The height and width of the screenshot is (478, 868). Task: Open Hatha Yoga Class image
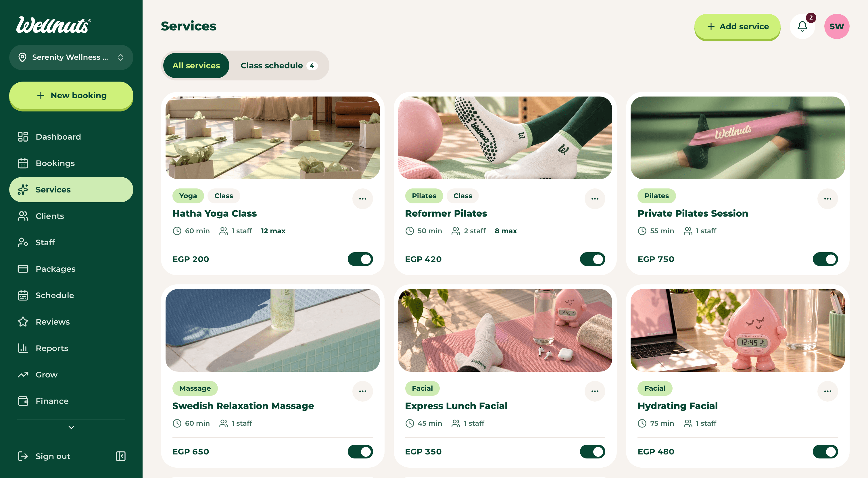point(272,138)
